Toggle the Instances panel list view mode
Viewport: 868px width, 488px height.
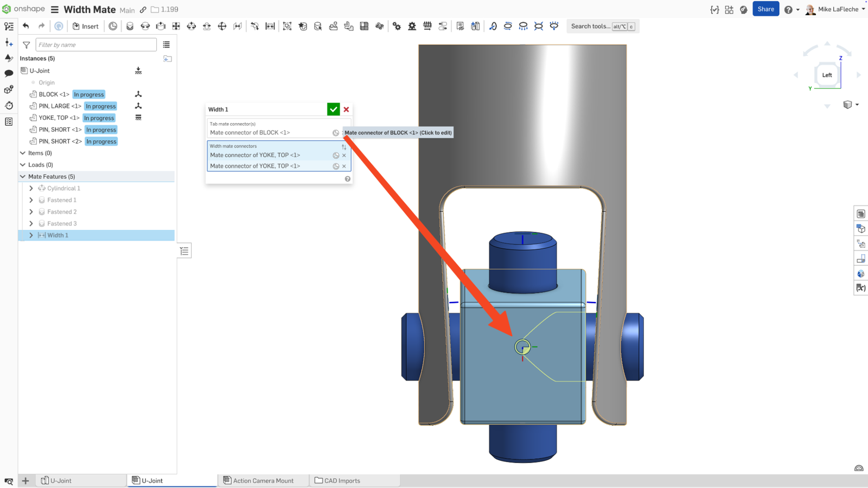167,44
